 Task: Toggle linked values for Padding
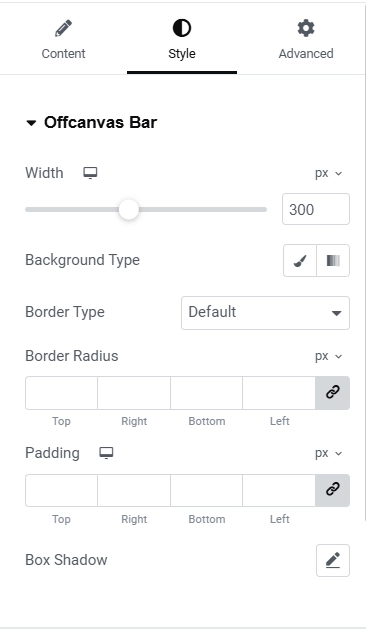[332, 490]
